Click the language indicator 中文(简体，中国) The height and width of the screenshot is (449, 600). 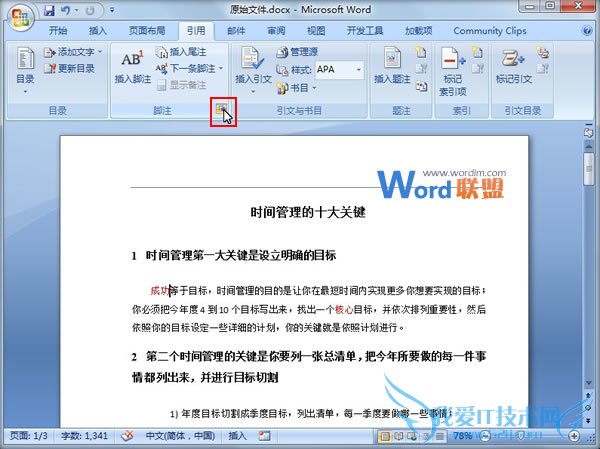pyautogui.click(x=180, y=436)
